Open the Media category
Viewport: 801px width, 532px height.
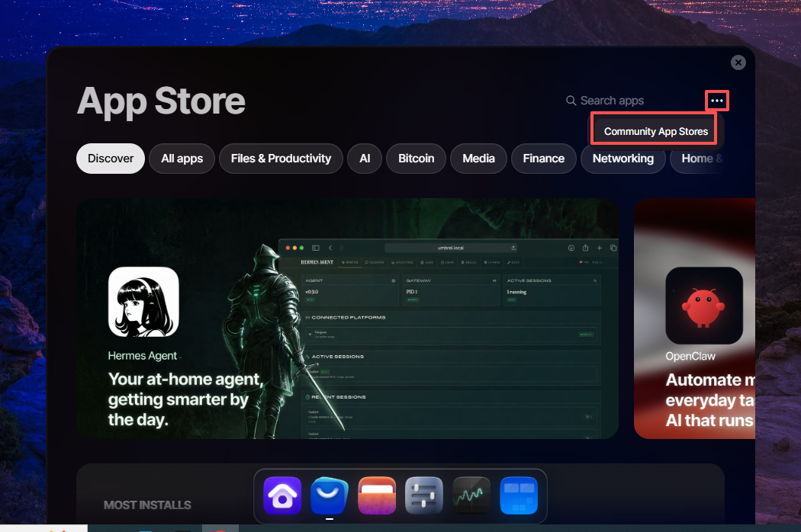(478, 159)
